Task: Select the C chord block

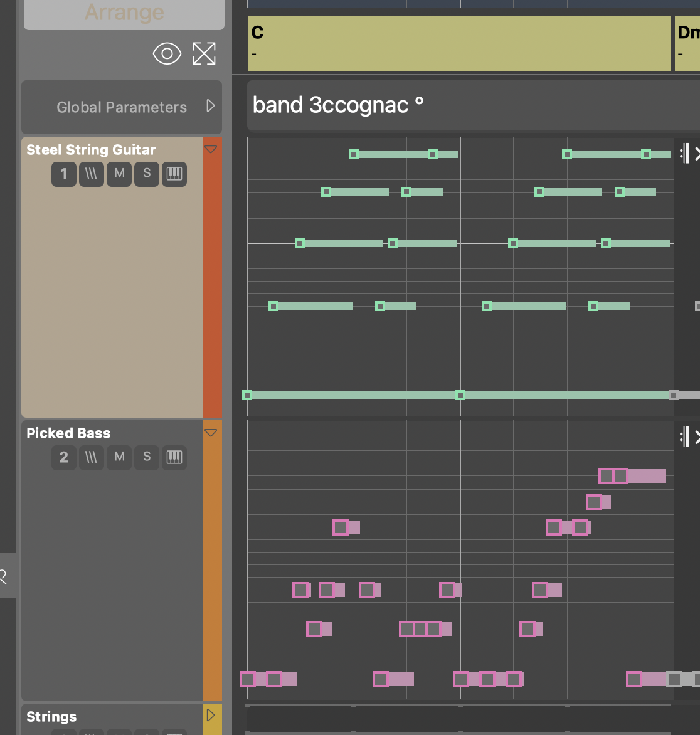Action: [x=459, y=43]
